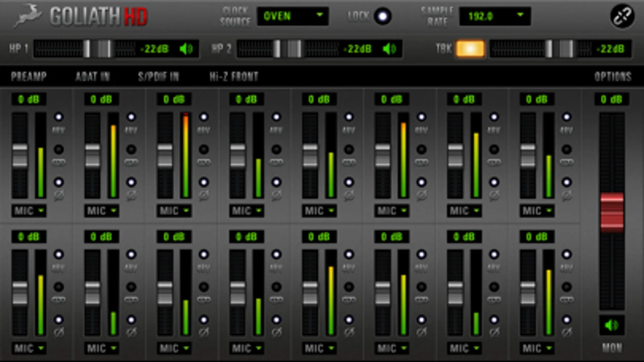Click link chain symbol on third top-row channel
Screen dimensions: 644x362
[x=204, y=162]
